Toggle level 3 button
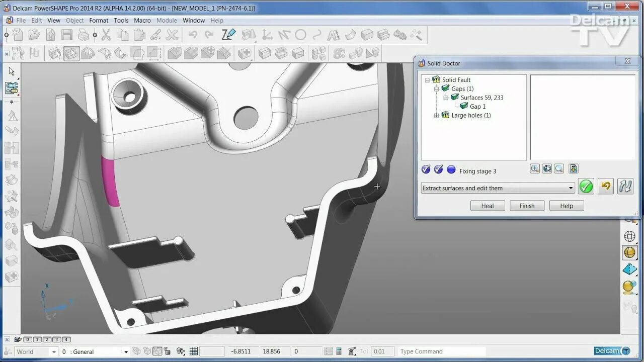This screenshot has width=644, height=362. pyautogui.click(x=57, y=339)
